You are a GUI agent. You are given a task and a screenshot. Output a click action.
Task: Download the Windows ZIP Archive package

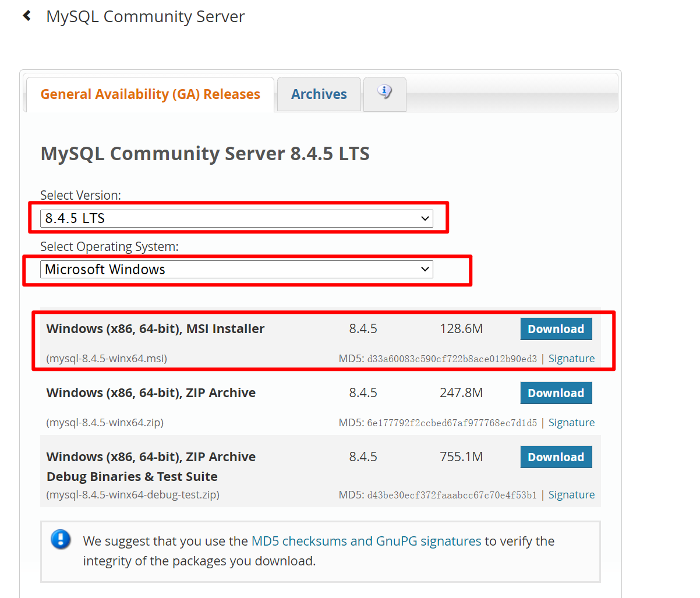coord(556,392)
